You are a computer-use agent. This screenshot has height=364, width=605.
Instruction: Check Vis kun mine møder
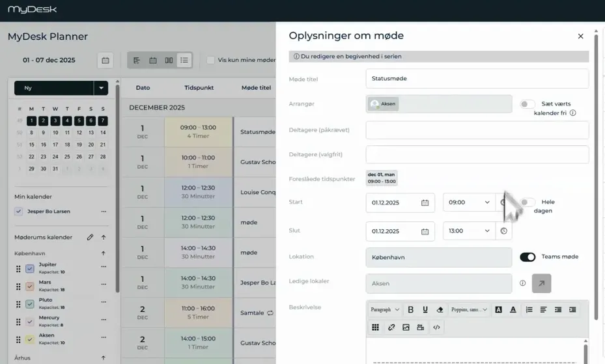210,60
